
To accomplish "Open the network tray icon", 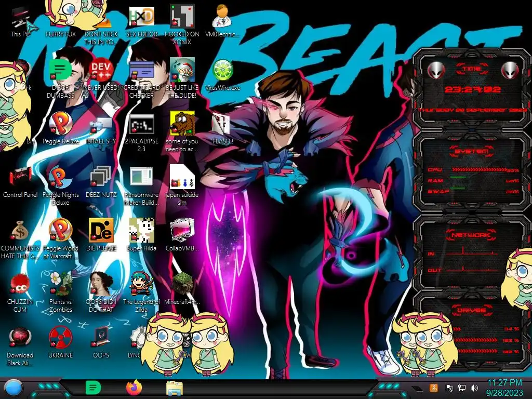I will pyautogui.click(x=462, y=388).
